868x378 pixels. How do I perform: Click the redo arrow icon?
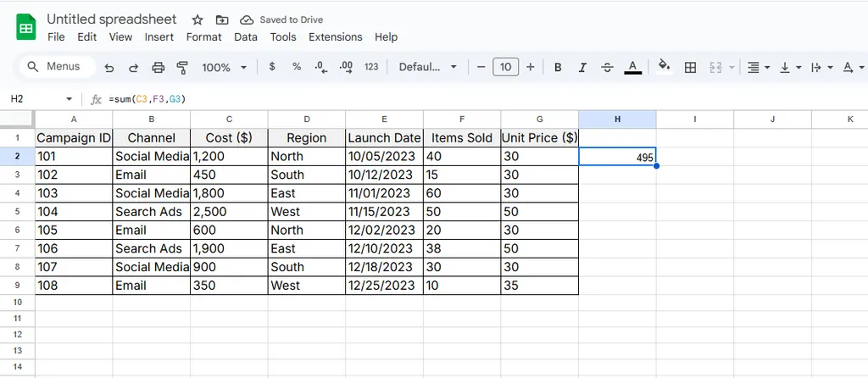133,67
